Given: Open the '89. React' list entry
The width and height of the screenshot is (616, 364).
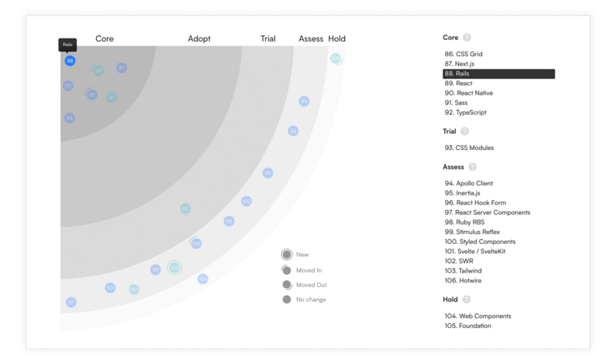Looking at the screenshot, I should tap(458, 83).
